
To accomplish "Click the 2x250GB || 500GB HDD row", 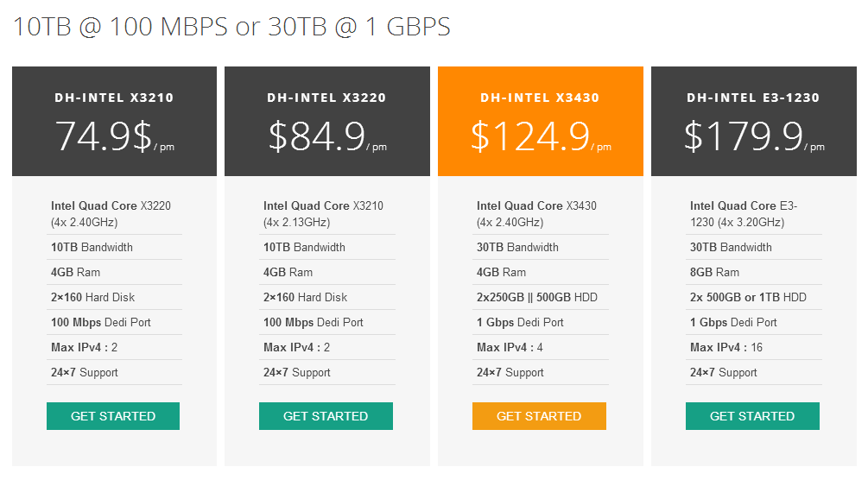I will (537, 297).
